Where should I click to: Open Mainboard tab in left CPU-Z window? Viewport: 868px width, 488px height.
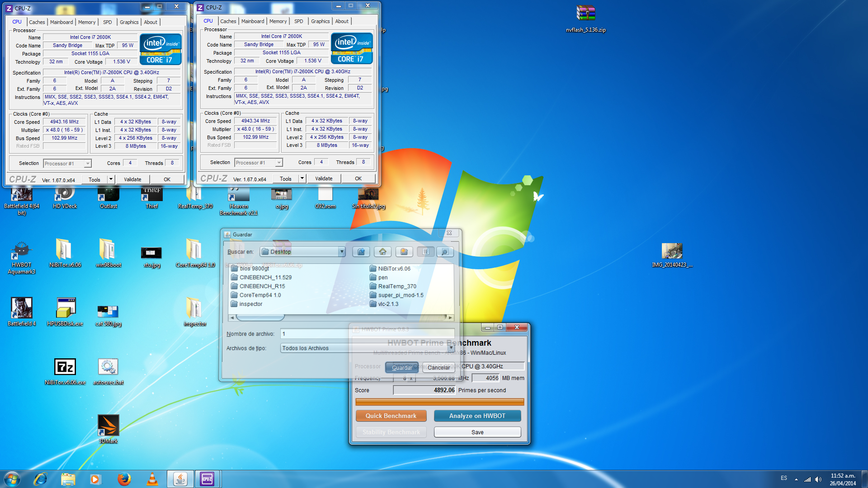[x=61, y=22]
